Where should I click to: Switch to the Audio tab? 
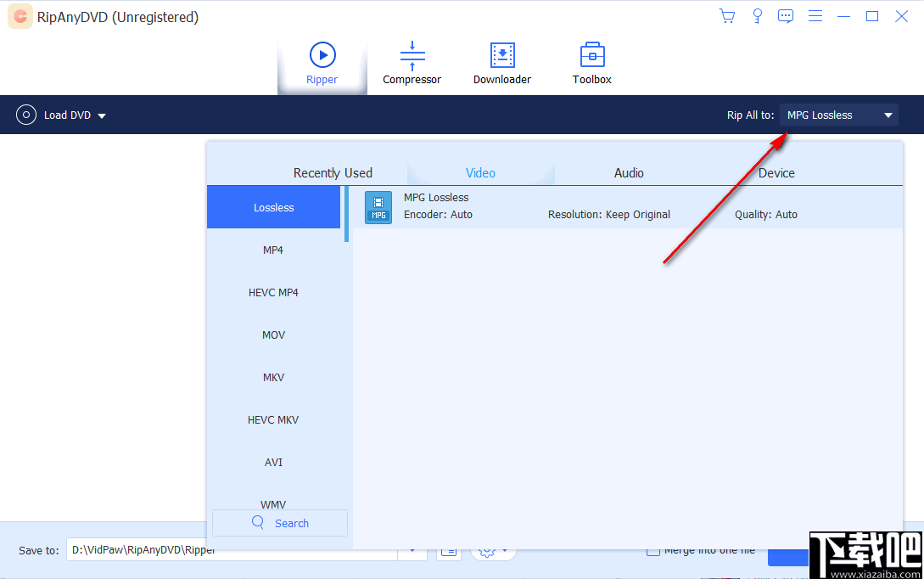click(629, 172)
